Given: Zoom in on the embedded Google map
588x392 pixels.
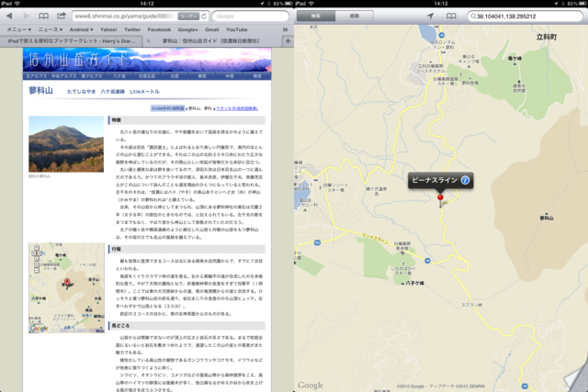Looking at the screenshot, I should (37, 265).
